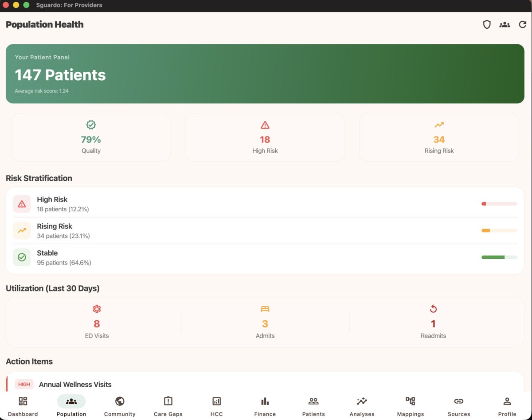Select the Population tab in bottom navigation
The width and height of the screenshot is (532, 420).
click(71, 405)
